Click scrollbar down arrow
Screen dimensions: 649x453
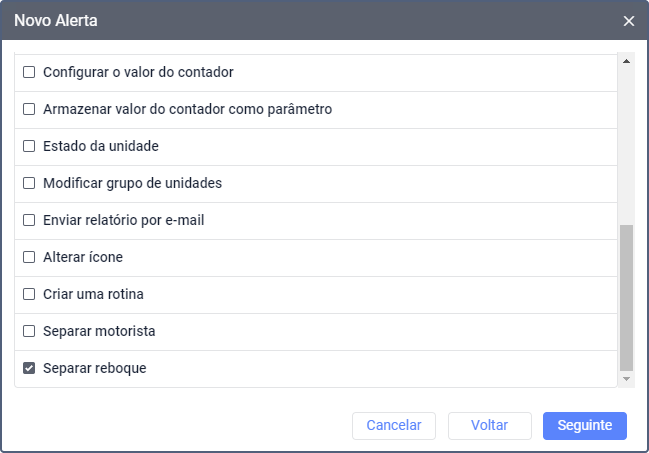(627, 379)
